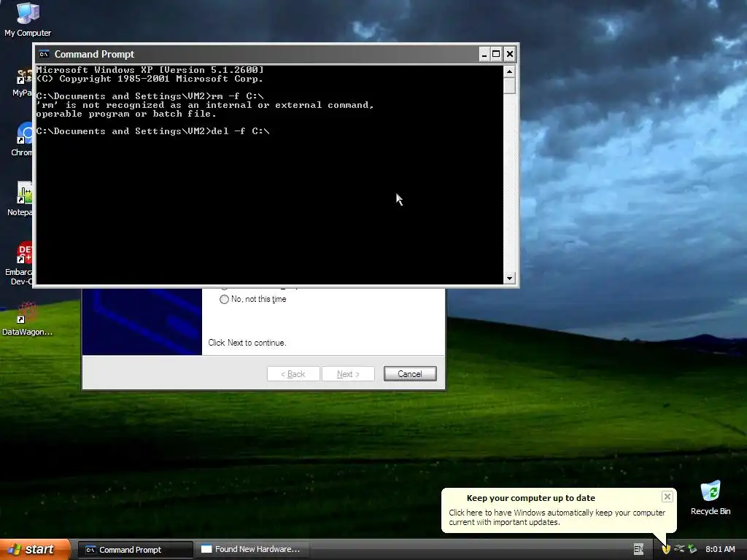This screenshot has height=560, width=747.
Task: Maximize the Command Prompt window
Action: pyautogui.click(x=496, y=54)
